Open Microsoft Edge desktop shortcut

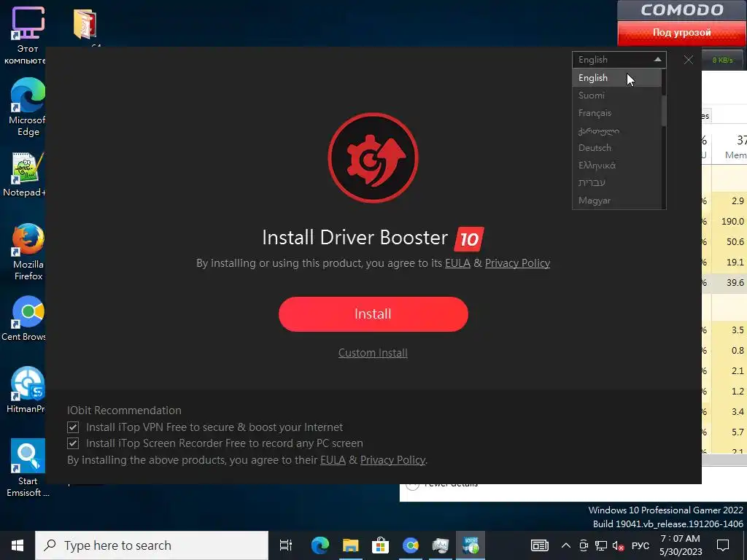[x=27, y=107]
